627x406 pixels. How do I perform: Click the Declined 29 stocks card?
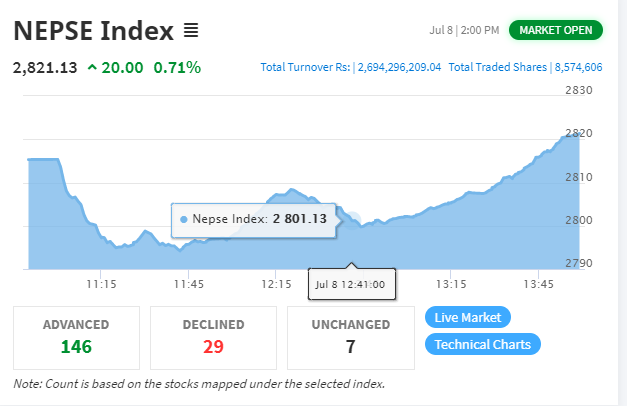[x=213, y=338]
